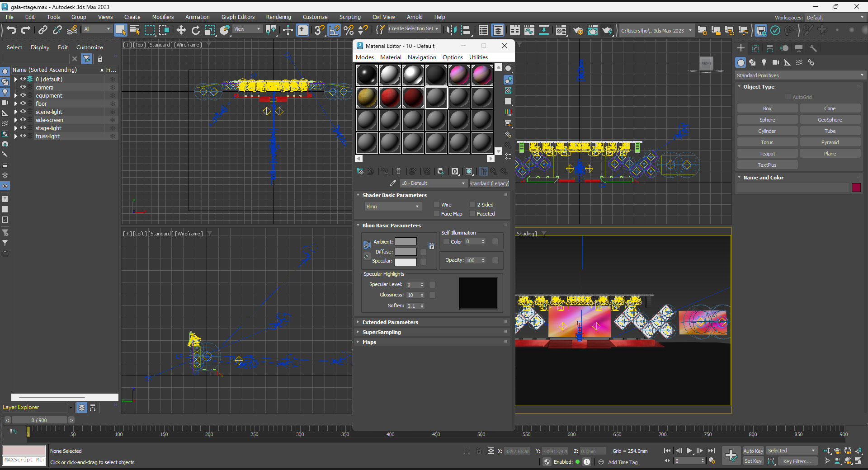
Task: Hide the floor layer with eye icon
Action: 23,103
